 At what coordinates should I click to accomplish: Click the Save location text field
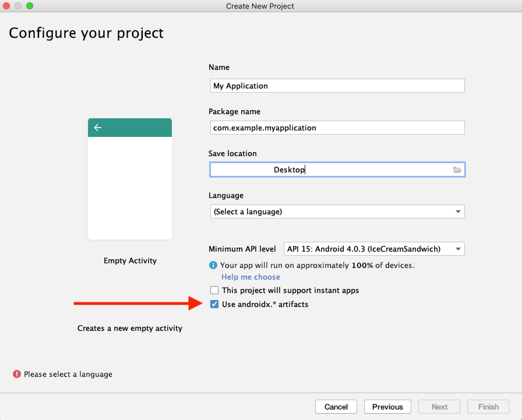(x=329, y=170)
